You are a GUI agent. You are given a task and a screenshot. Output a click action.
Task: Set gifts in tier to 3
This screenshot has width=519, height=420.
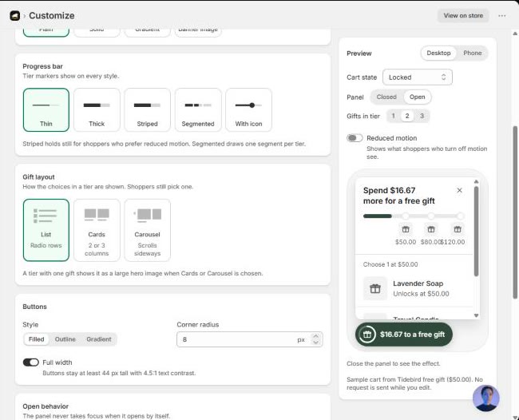pos(422,116)
